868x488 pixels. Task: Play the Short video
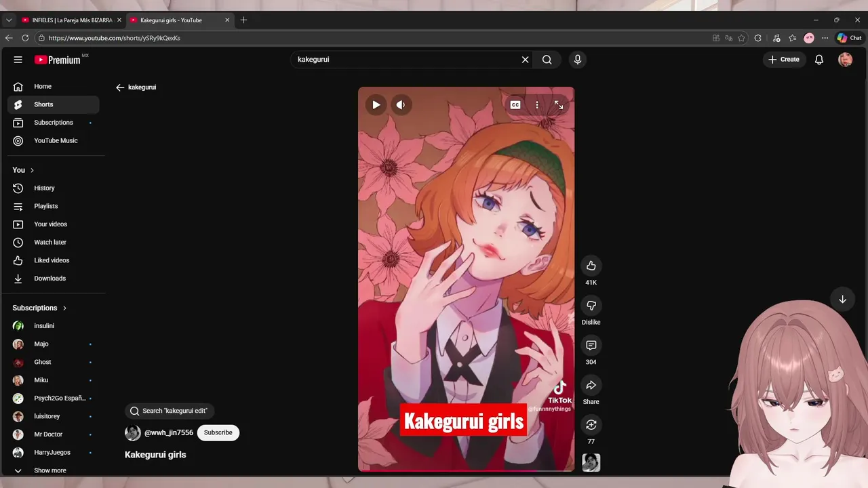[x=376, y=104]
